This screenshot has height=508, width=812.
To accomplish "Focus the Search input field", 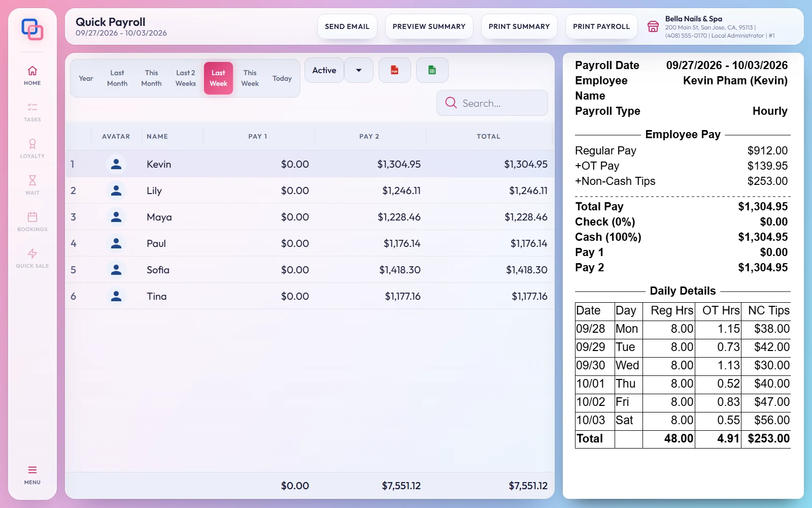I will point(492,103).
